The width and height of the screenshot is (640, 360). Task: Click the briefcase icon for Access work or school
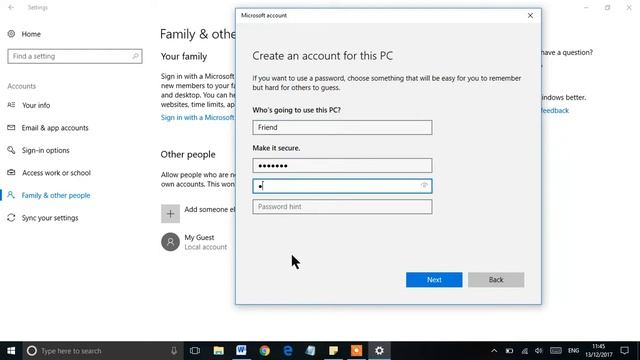click(11, 172)
